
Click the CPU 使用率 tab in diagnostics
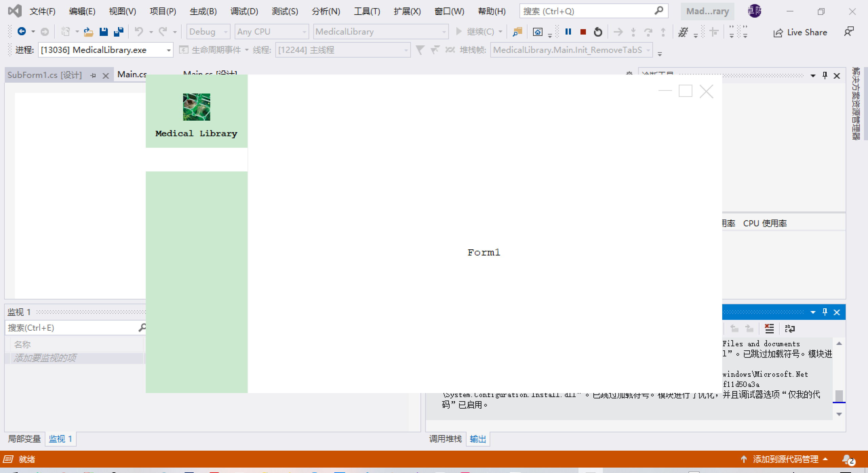coord(765,223)
